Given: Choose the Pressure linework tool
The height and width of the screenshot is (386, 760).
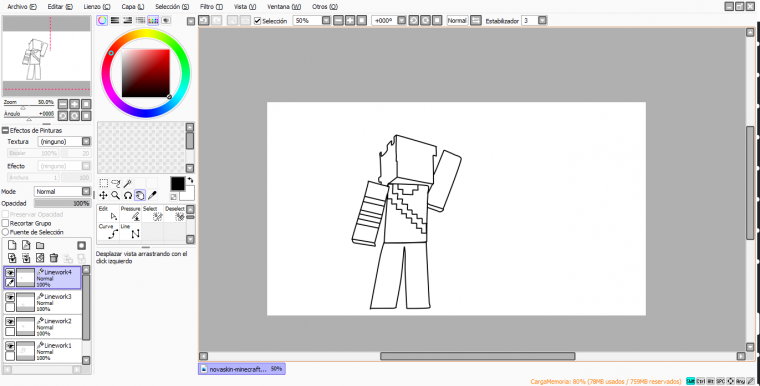Looking at the screenshot, I should pyautogui.click(x=131, y=214).
